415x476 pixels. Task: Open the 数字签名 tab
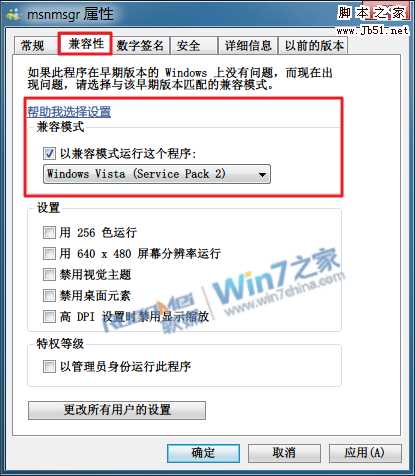140,45
